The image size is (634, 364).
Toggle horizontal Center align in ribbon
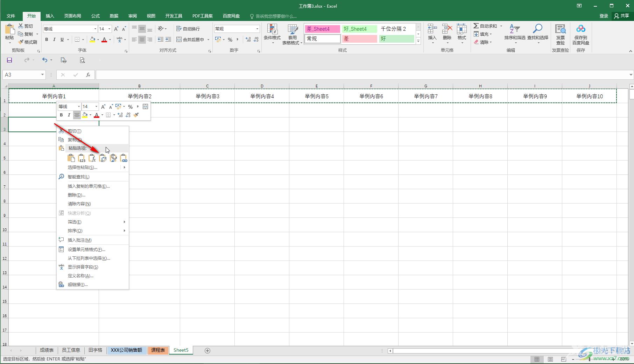[x=142, y=40]
